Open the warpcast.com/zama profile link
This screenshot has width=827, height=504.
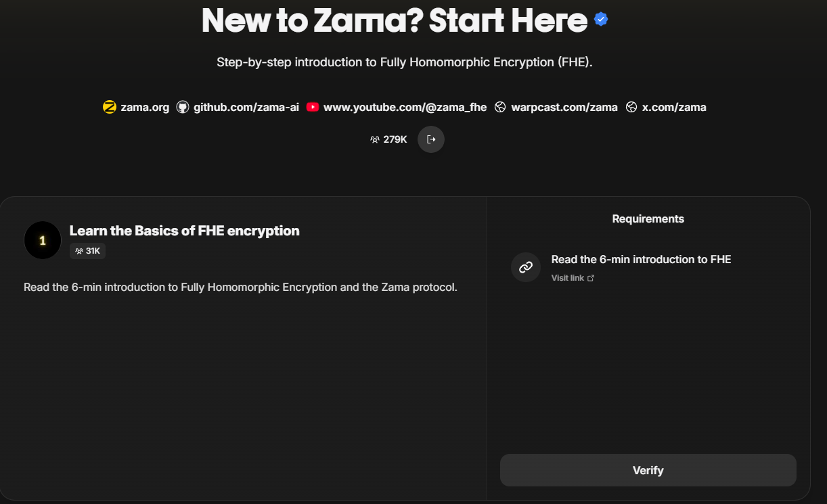click(564, 107)
